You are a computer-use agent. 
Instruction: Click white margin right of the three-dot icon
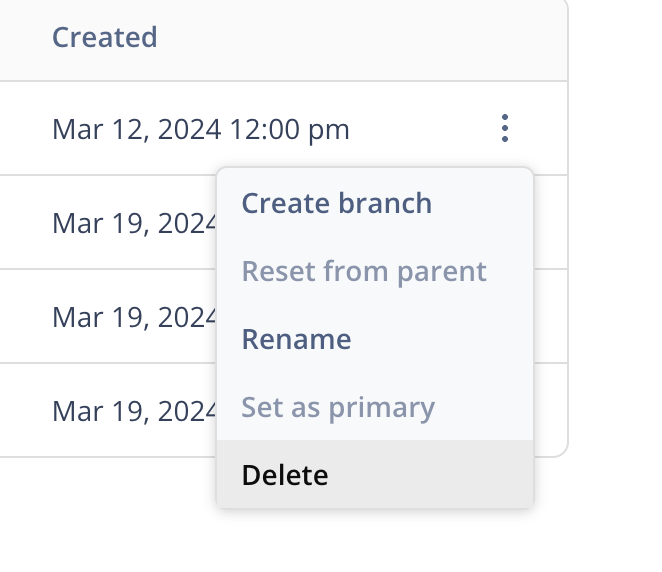615,128
